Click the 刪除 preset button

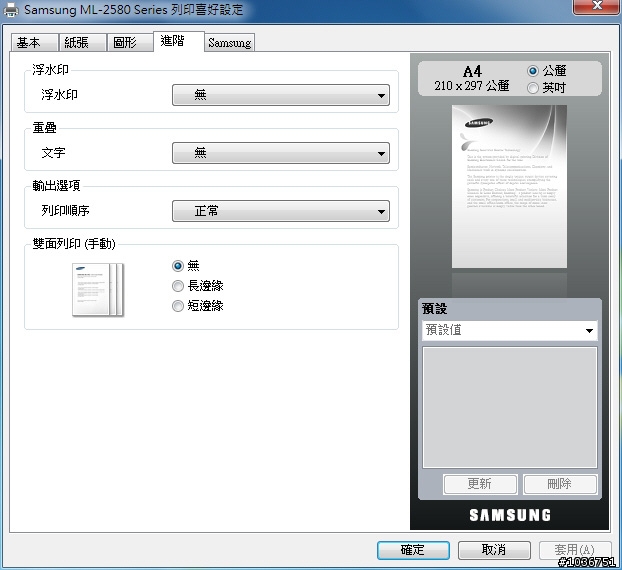560,484
